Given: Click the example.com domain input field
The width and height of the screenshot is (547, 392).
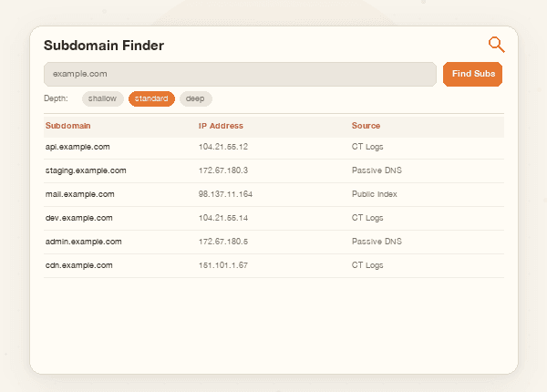Looking at the screenshot, I should (240, 74).
